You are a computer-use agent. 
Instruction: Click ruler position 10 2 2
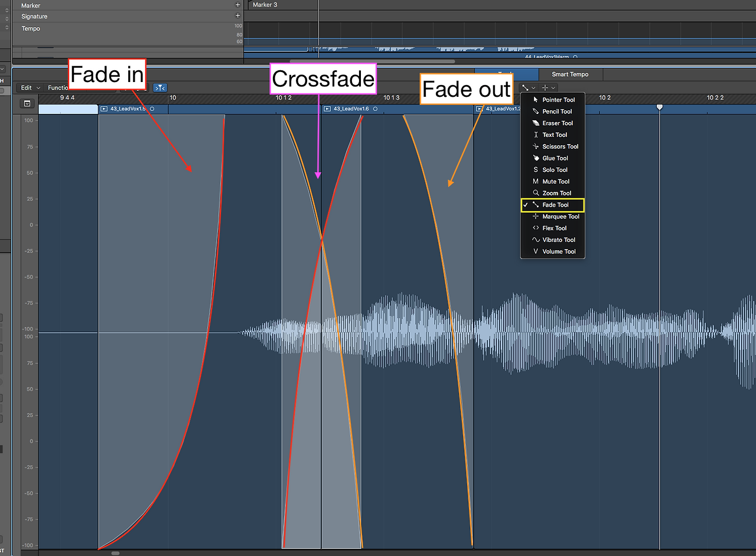pos(715,98)
